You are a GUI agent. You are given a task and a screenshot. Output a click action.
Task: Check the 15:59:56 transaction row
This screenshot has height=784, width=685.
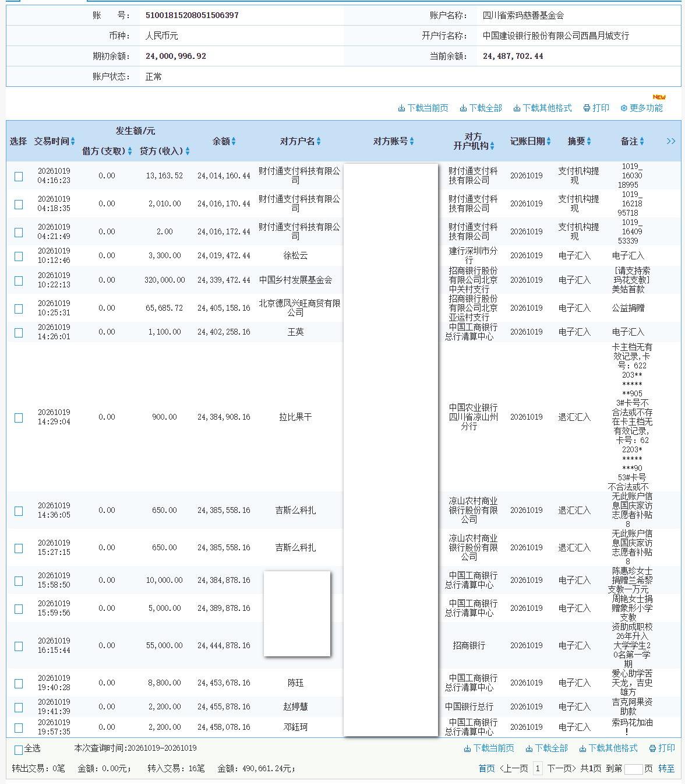(19, 609)
